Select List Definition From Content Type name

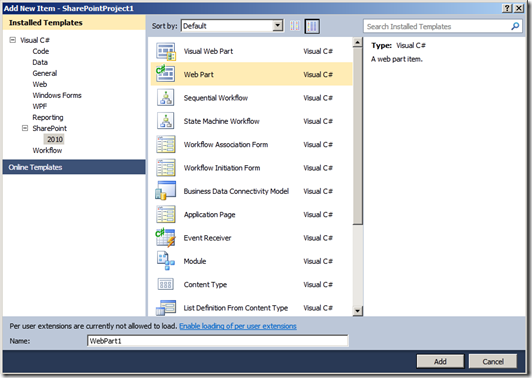236,308
